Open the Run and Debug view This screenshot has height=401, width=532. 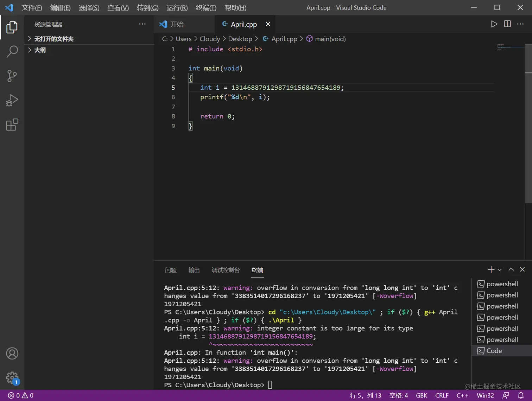tap(12, 100)
